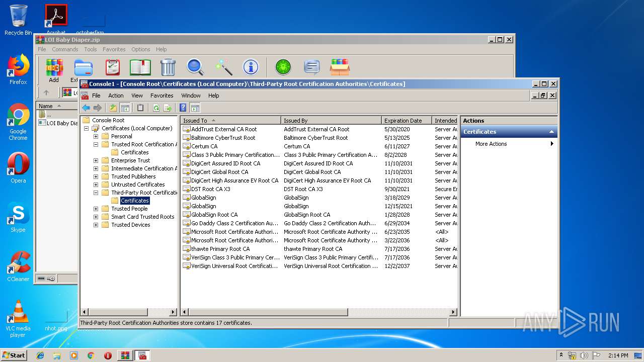Open the Help menu in Console1

(213, 96)
